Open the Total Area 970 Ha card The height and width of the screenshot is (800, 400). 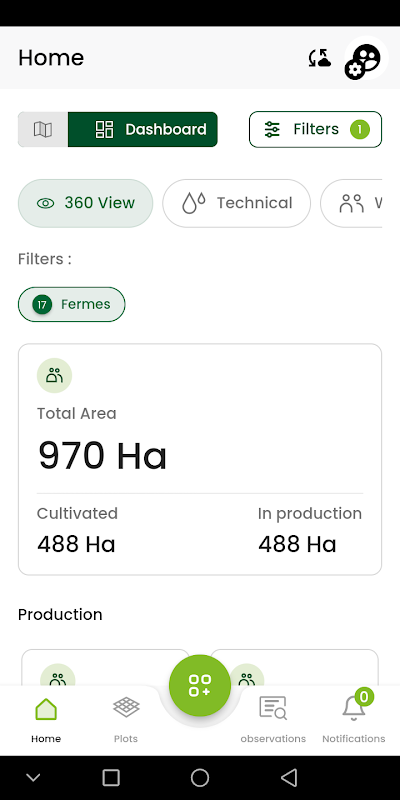pos(200,459)
